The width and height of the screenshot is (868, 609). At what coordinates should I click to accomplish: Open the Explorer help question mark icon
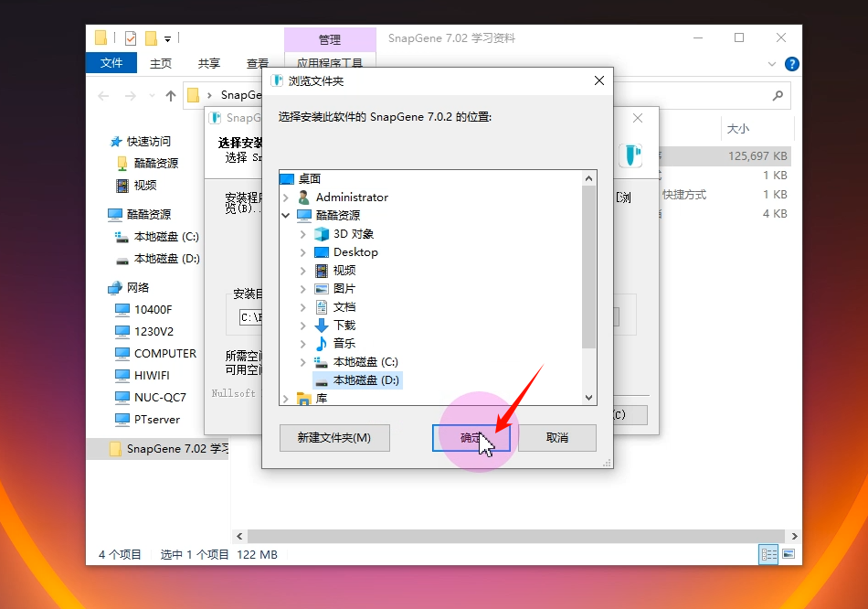click(792, 64)
